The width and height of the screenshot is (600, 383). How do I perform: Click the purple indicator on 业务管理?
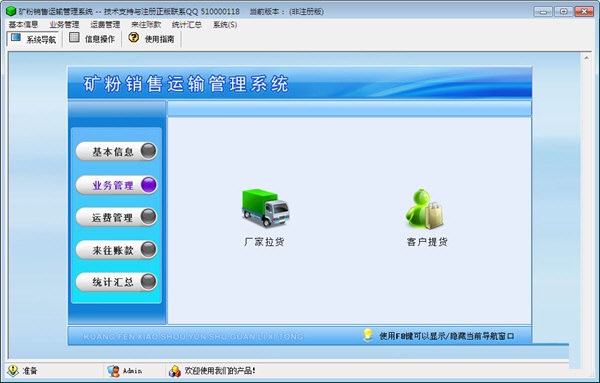coord(148,185)
